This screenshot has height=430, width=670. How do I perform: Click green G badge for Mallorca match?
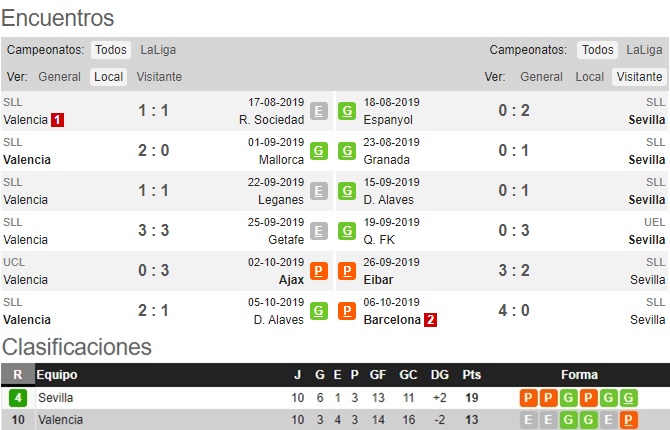point(319,151)
